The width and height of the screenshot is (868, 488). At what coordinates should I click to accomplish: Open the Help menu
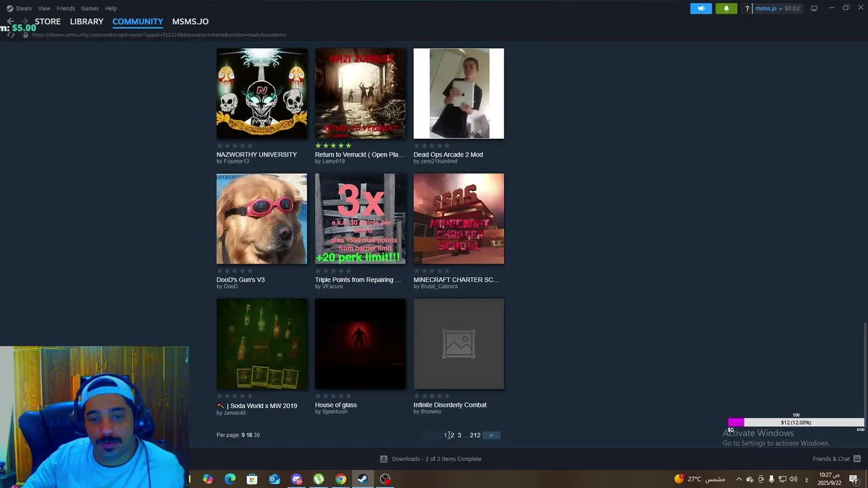(111, 8)
